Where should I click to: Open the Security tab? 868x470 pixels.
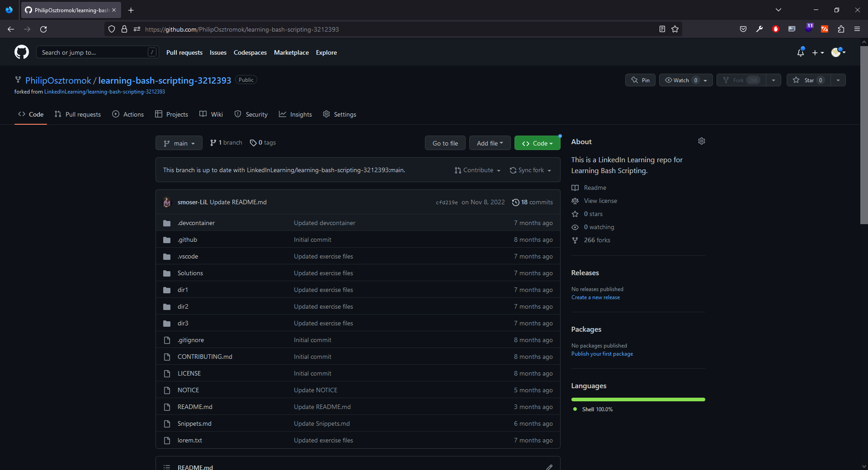click(251, 114)
